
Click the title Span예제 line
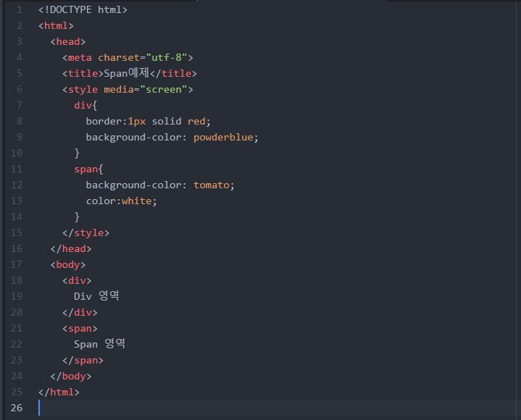130,73
